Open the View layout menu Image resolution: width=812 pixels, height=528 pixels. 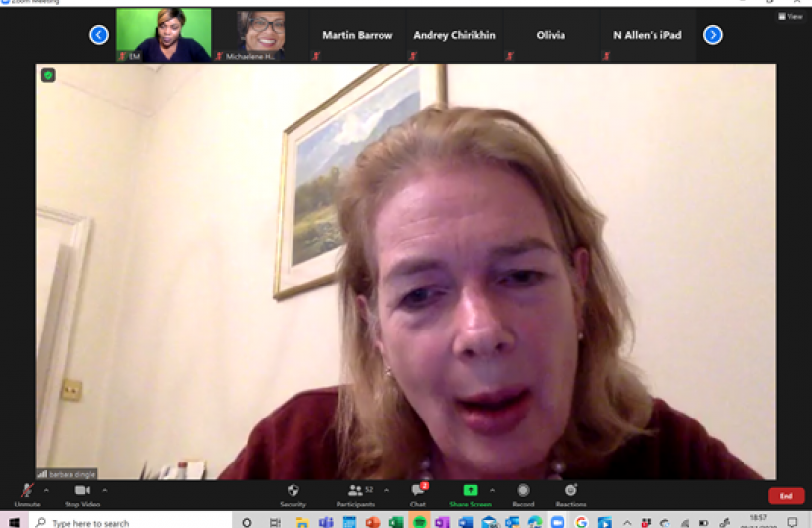[x=789, y=16]
